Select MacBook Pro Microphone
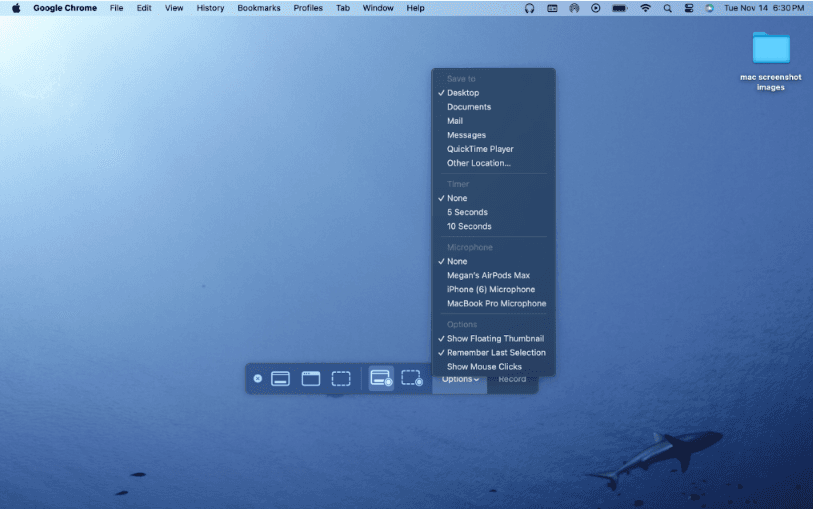 [496, 304]
